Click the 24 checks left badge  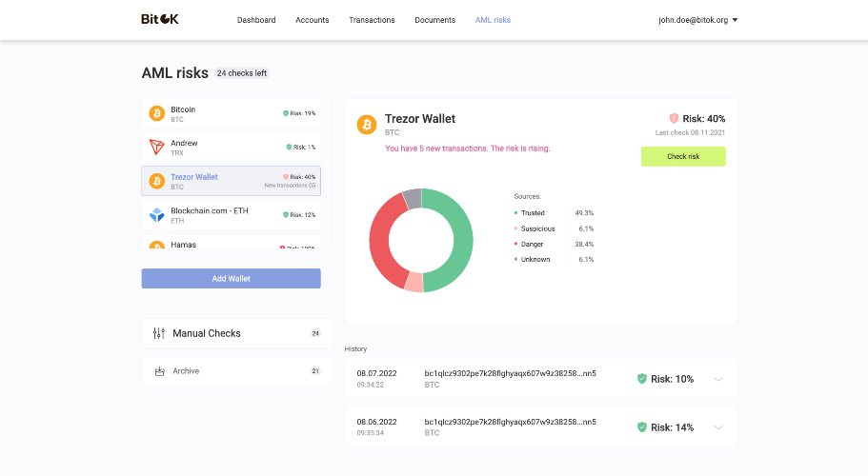[x=241, y=73]
